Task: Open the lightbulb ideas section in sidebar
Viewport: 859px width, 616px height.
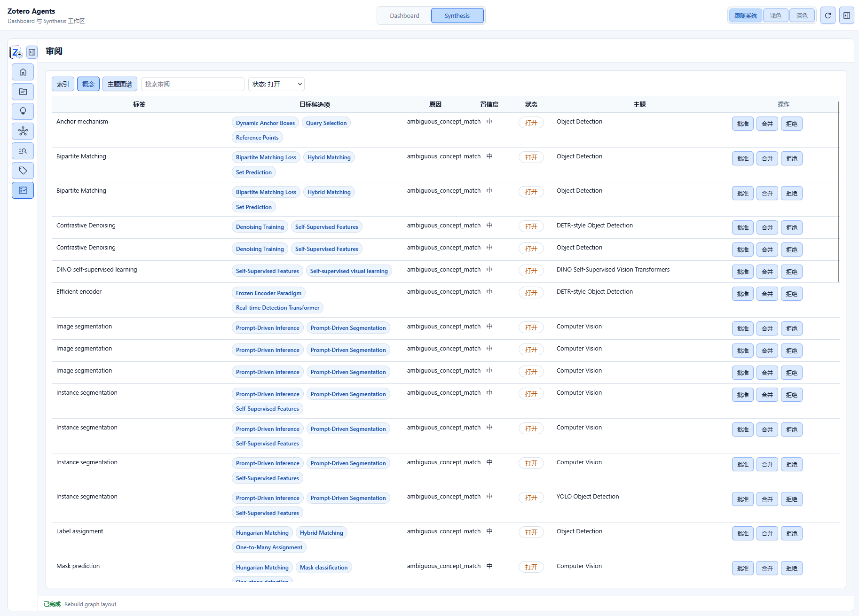Action: tap(23, 111)
